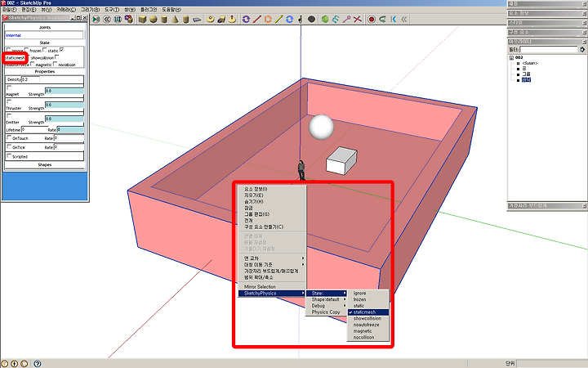
Task: Click the Internal joints field
Action: (x=44, y=35)
